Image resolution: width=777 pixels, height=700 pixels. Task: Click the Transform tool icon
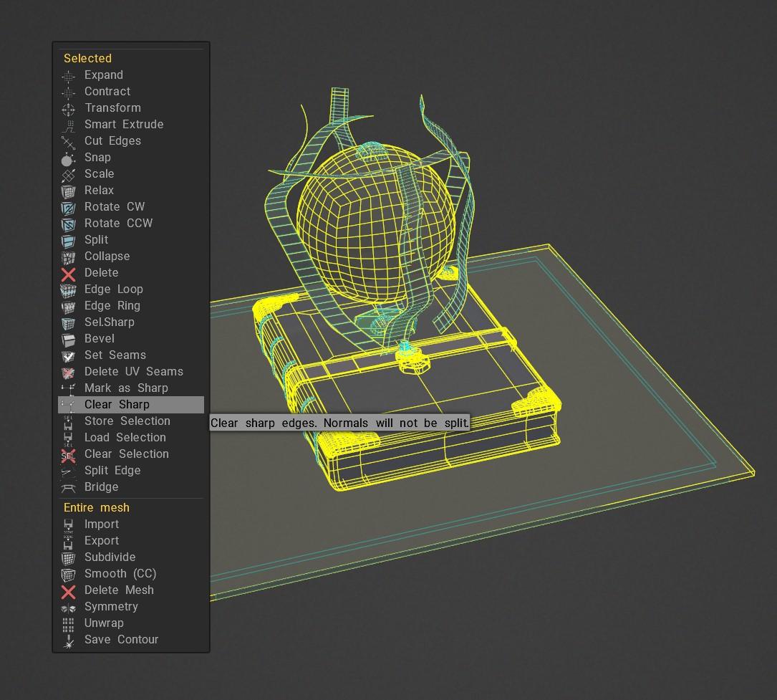68,108
